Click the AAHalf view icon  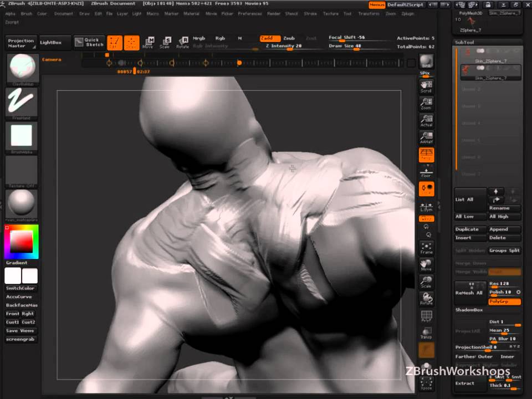point(427,137)
